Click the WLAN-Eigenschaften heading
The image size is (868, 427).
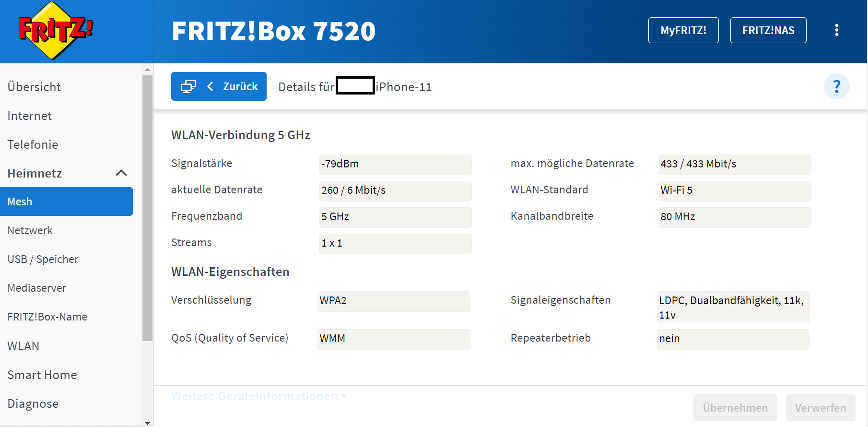(x=230, y=272)
